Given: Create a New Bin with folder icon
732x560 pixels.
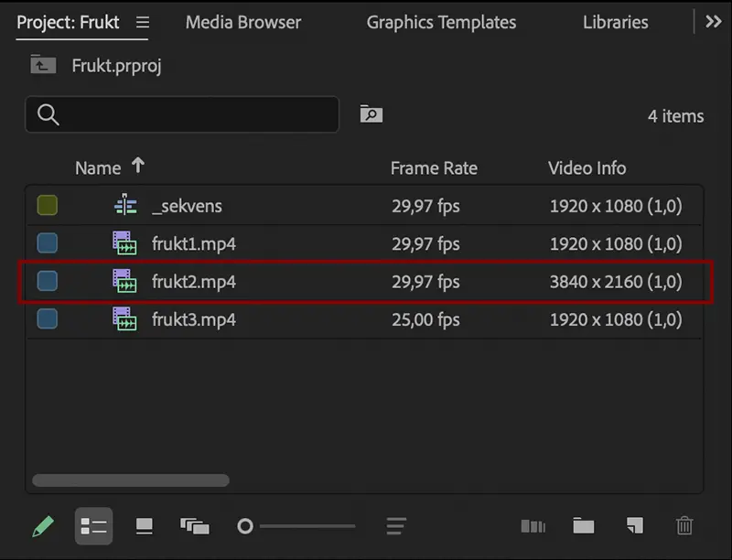Looking at the screenshot, I should tap(584, 525).
